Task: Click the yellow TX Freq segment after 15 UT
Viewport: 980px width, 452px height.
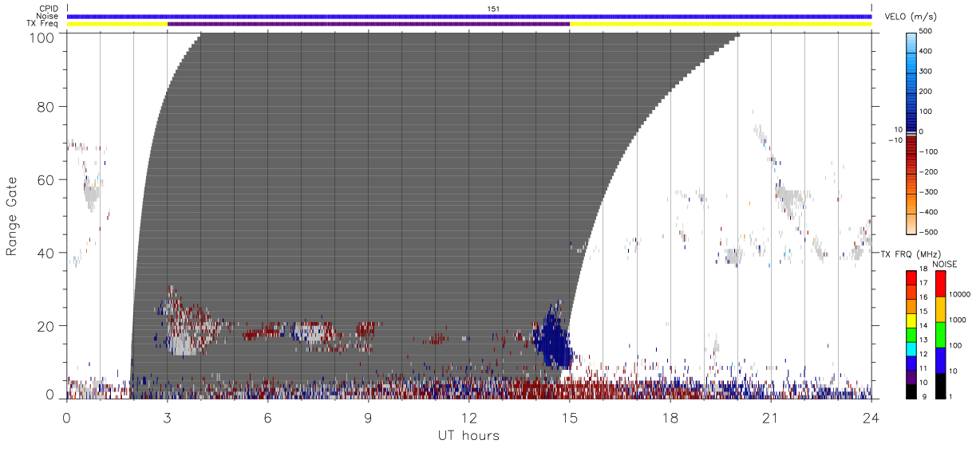Action: coord(721,24)
